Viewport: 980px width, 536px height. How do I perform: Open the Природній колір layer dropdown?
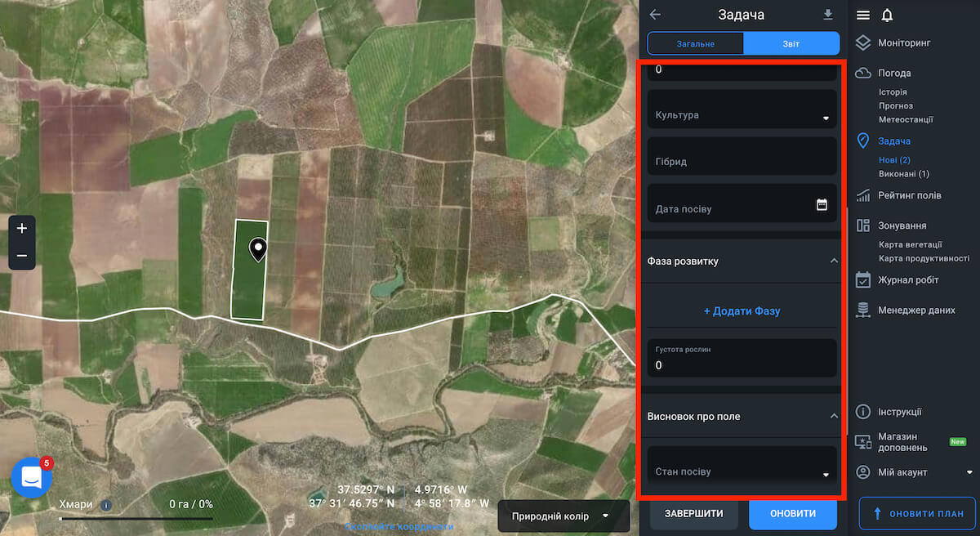[x=563, y=516]
